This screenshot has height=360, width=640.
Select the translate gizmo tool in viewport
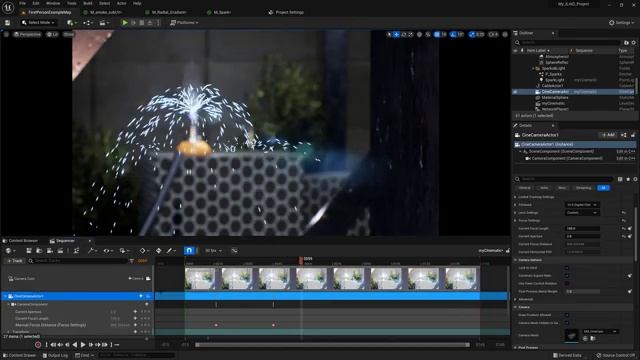396,35
